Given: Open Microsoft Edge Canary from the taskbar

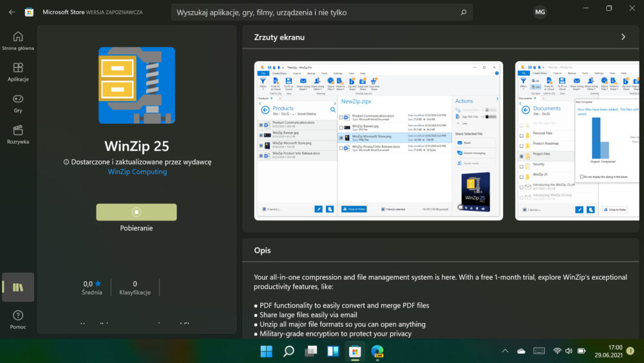Looking at the screenshot, I should point(377,351).
